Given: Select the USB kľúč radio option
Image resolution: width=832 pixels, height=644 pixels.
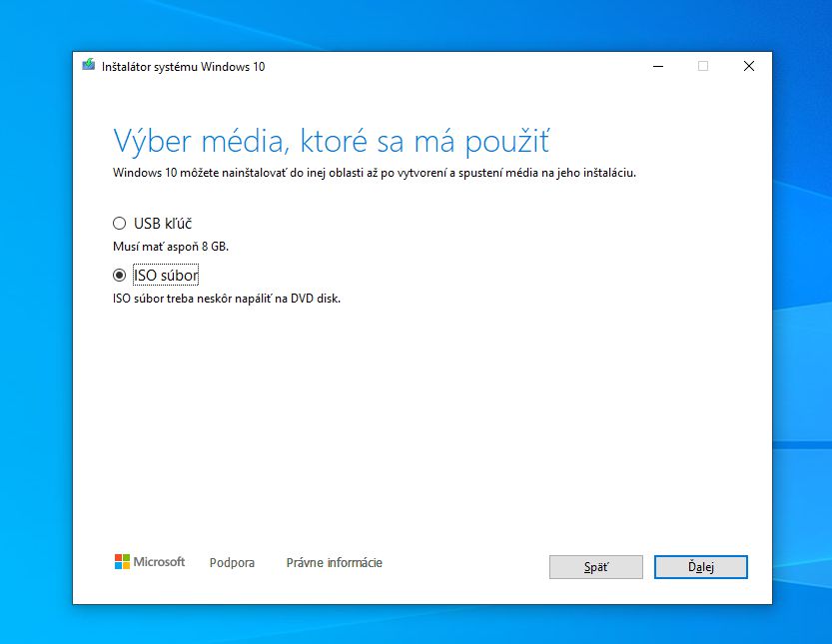Looking at the screenshot, I should coord(120,224).
